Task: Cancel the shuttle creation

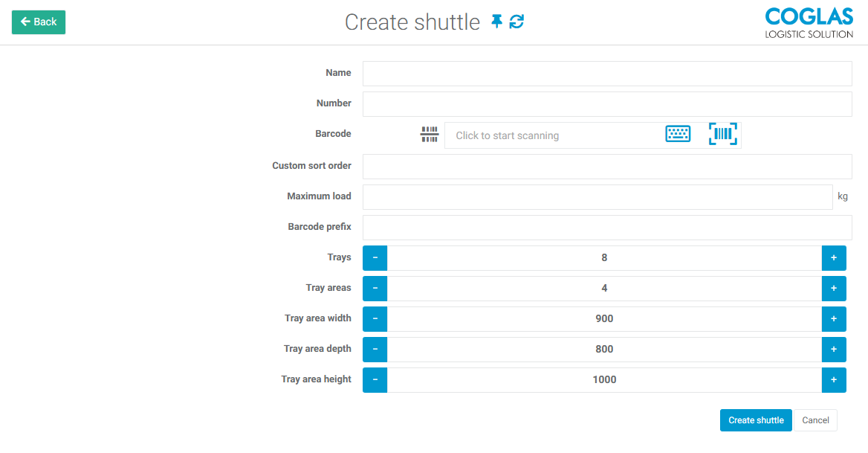Action: point(815,420)
